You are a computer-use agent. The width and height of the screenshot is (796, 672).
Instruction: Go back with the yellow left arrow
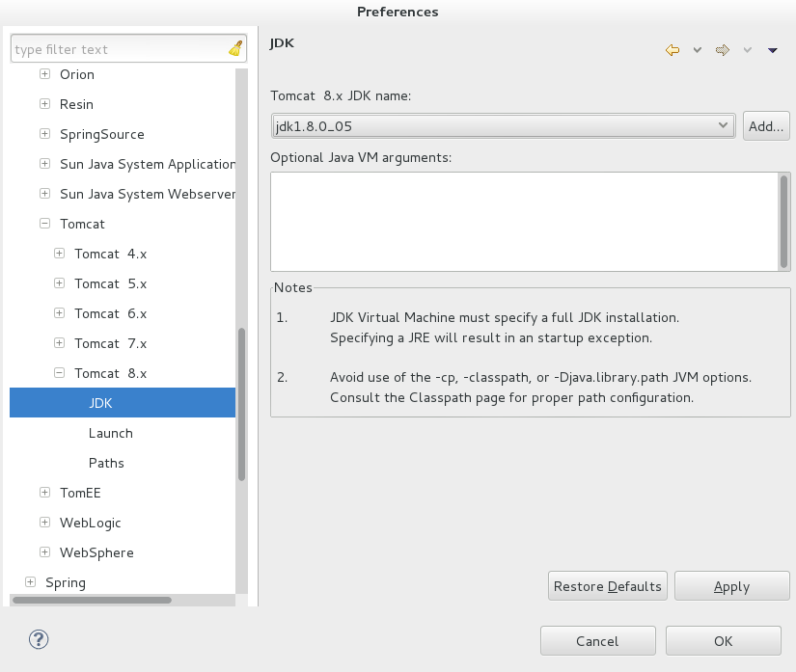click(x=672, y=50)
